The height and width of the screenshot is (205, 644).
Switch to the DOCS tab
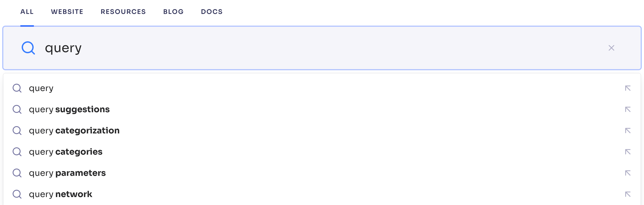[212, 11]
